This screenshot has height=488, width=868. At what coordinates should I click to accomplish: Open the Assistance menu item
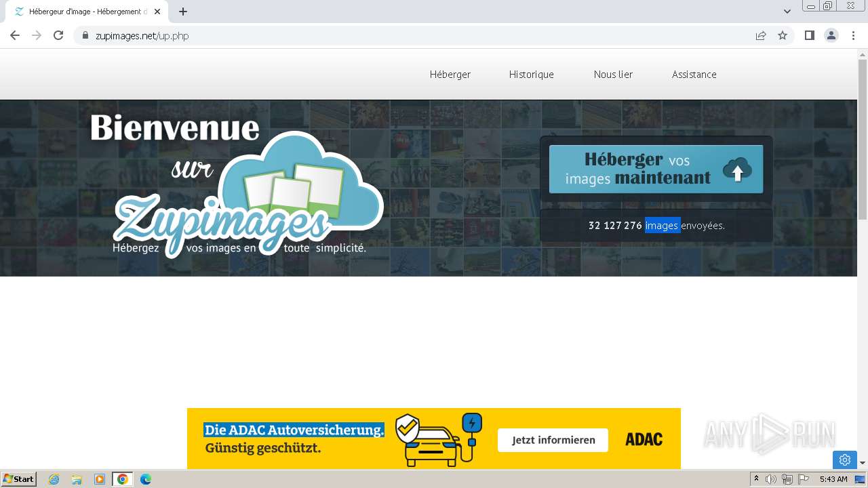pos(694,75)
